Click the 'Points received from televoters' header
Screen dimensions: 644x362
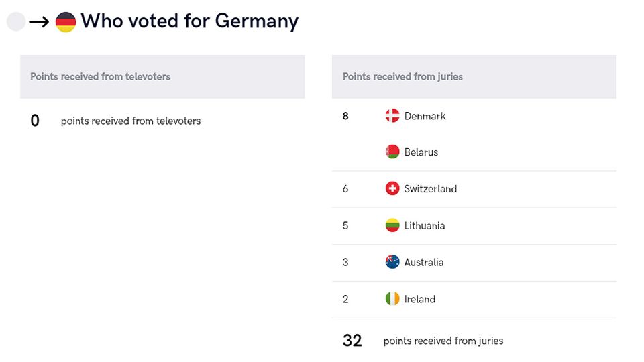101,76
